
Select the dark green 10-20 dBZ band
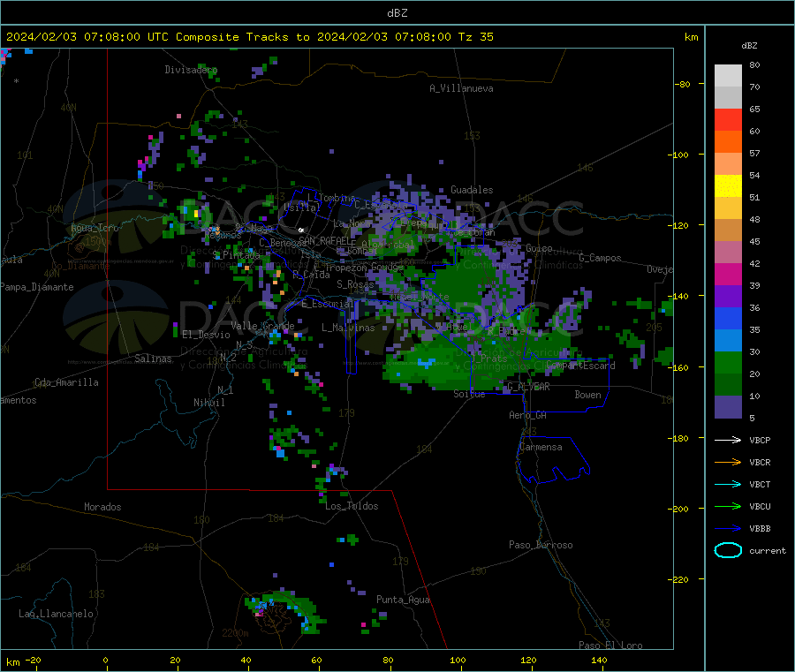pyautogui.click(x=728, y=385)
